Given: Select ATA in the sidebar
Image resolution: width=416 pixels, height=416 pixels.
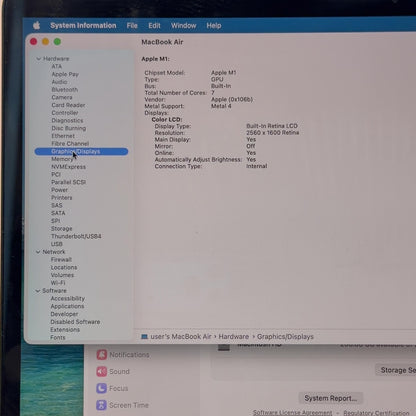Looking at the screenshot, I should tap(57, 66).
